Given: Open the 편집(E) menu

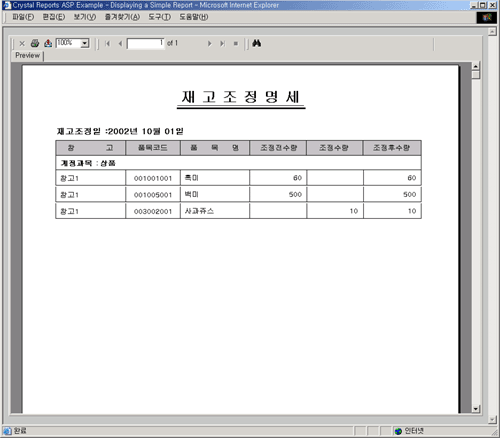Looking at the screenshot, I should (x=54, y=17).
